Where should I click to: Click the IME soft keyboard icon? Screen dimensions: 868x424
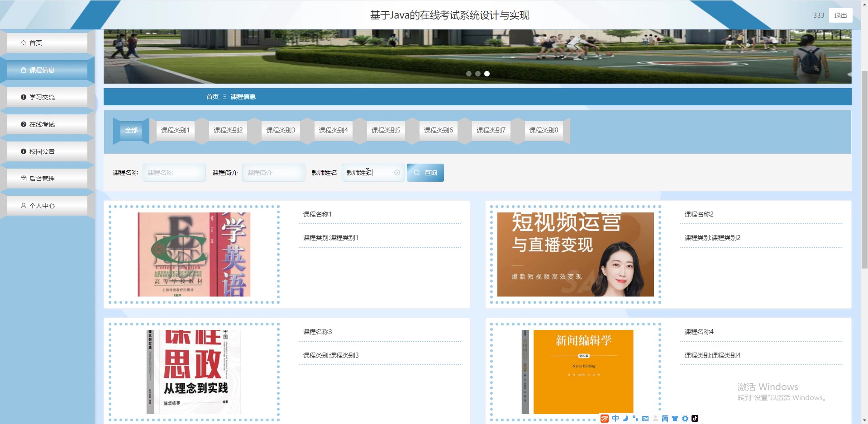[x=645, y=419]
